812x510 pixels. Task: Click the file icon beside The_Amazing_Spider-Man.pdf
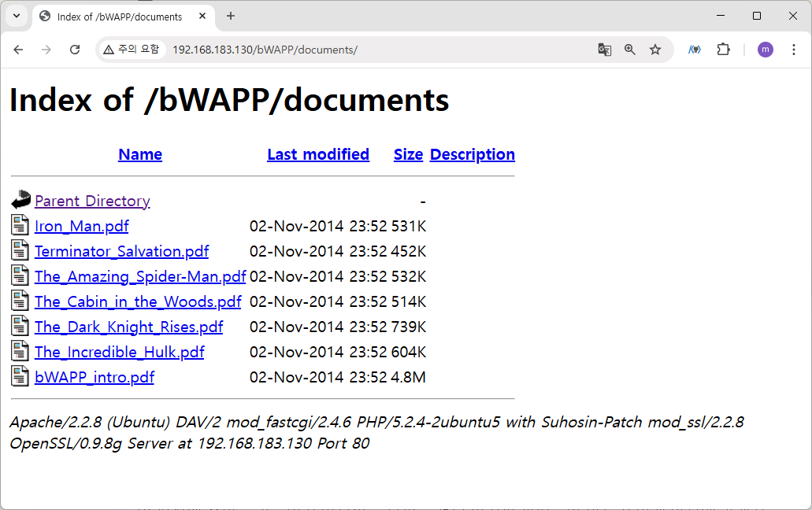coord(20,275)
